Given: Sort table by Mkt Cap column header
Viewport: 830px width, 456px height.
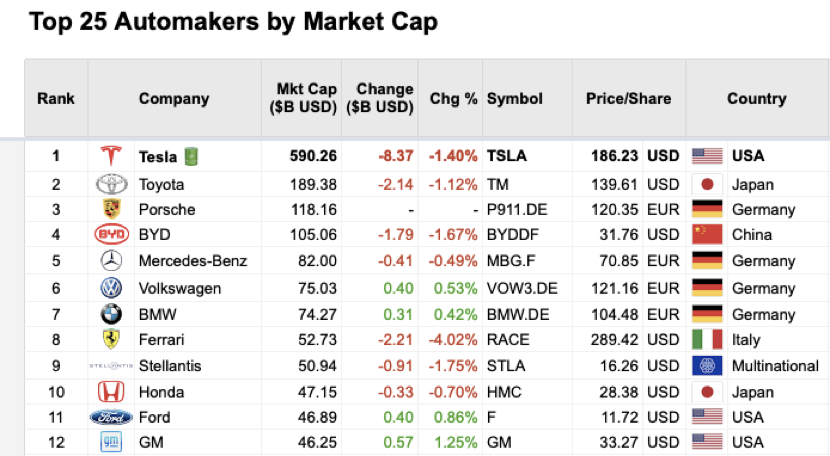Looking at the screenshot, I should 306,98.
